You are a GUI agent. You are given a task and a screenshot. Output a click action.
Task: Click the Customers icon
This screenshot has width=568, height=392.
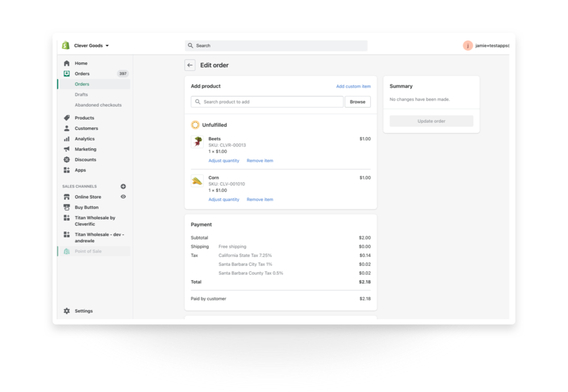[66, 128]
